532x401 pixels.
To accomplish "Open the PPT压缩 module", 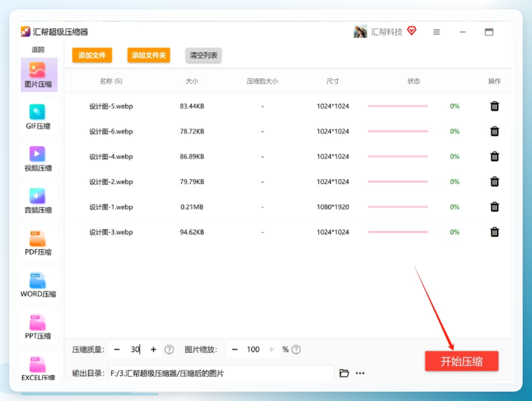I will 39,327.
